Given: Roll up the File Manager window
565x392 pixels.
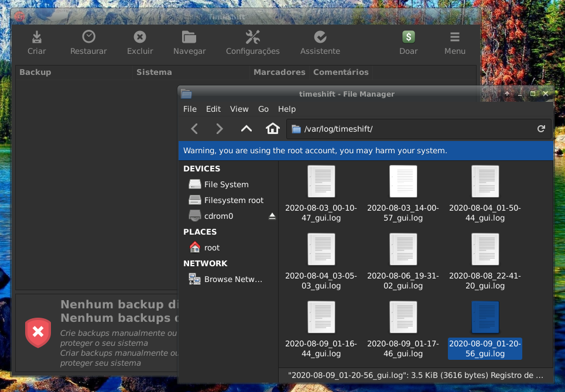Looking at the screenshot, I should [x=506, y=94].
